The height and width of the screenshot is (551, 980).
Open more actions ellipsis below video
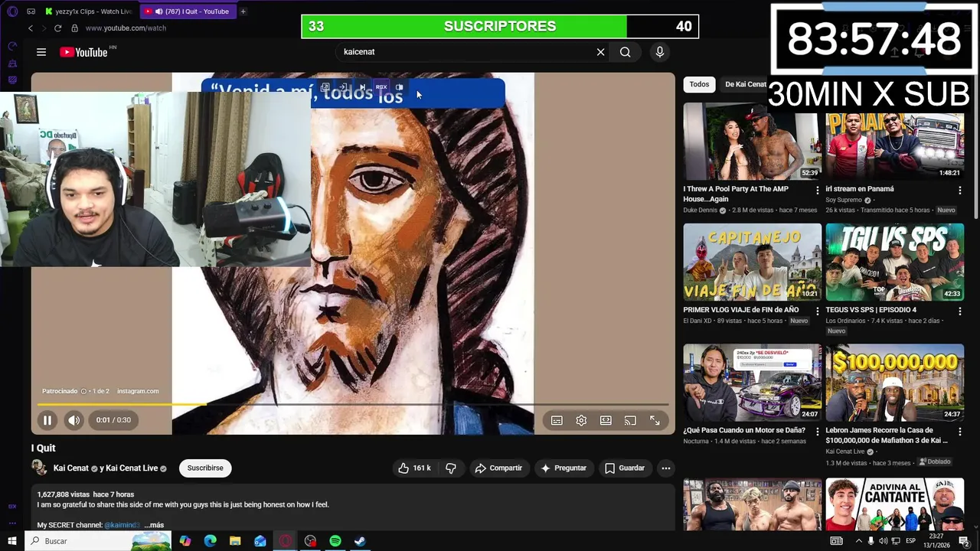pos(666,468)
